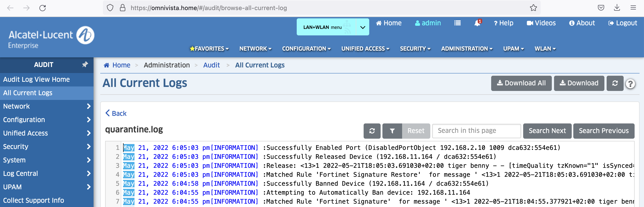
Task: Open the list view icon in header
Action: point(457,23)
